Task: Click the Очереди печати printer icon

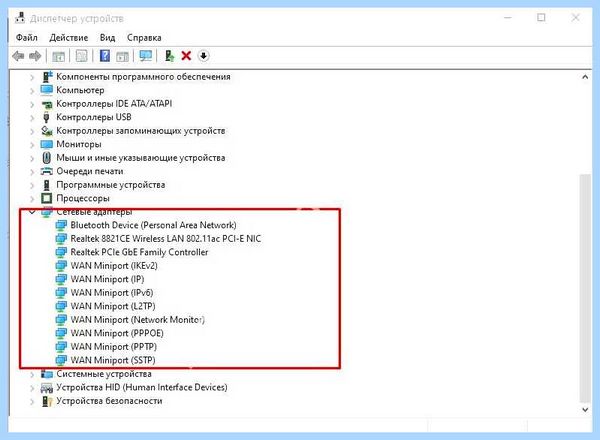Action: pyautogui.click(x=47, y=171)
